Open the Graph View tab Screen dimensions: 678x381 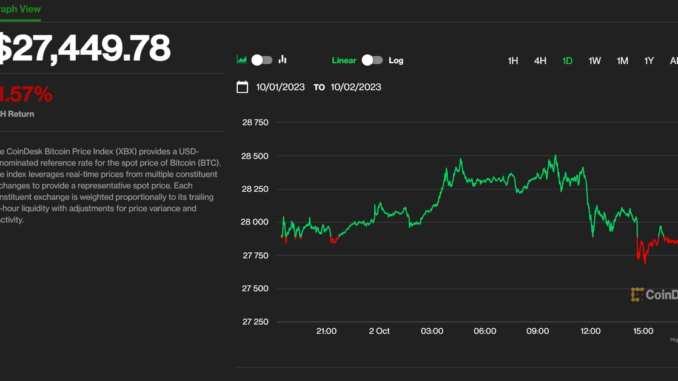(20, 9)
